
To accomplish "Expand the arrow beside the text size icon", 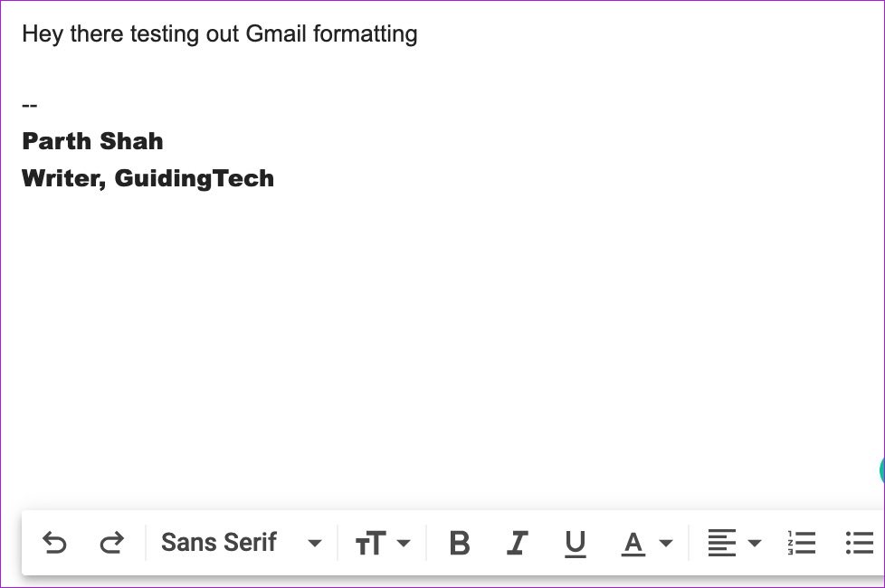I will pyautogui.click(x=404, y=544).
